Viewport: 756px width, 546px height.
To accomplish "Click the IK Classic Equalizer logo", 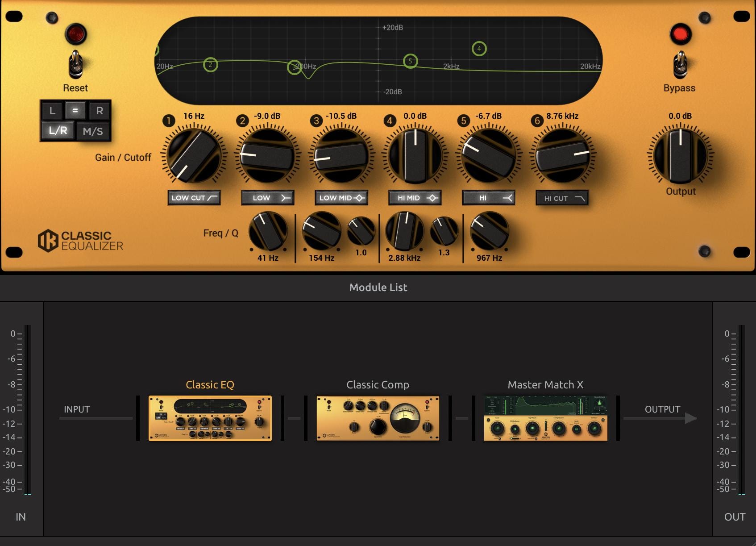I will pos(80,241).
